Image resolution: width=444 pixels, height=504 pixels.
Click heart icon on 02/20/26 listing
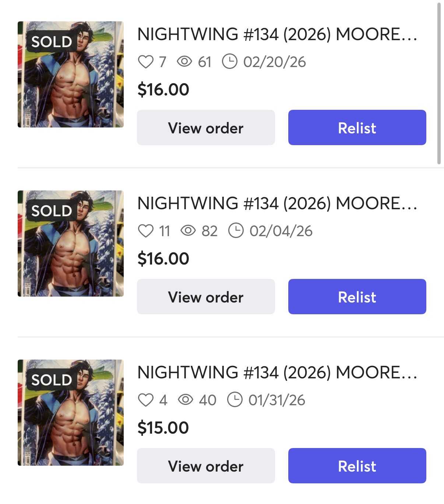click(145, 62)
